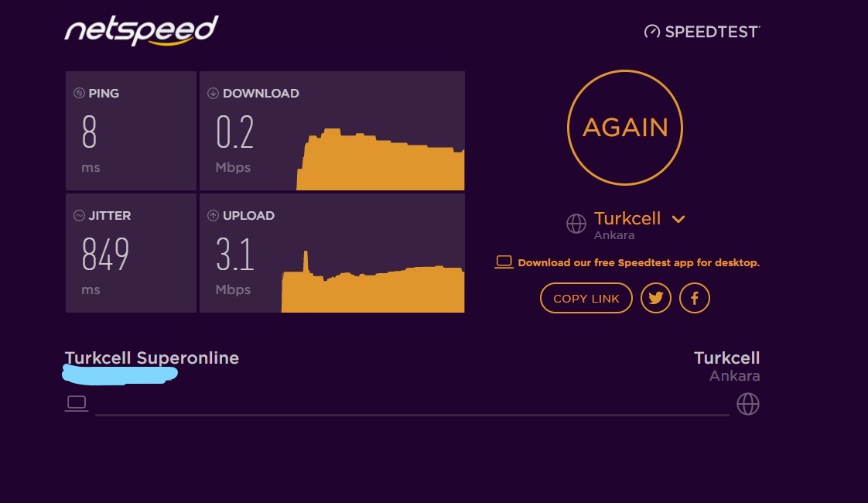Click the laptop client icon at bottom left
Viewport: 868px width, 503px height.
(x=76, y=403)
